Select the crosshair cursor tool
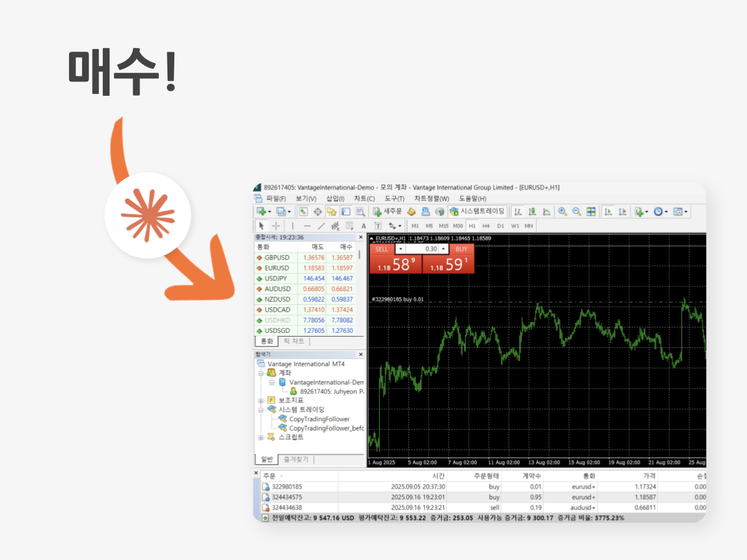 [x=276, y=226]
